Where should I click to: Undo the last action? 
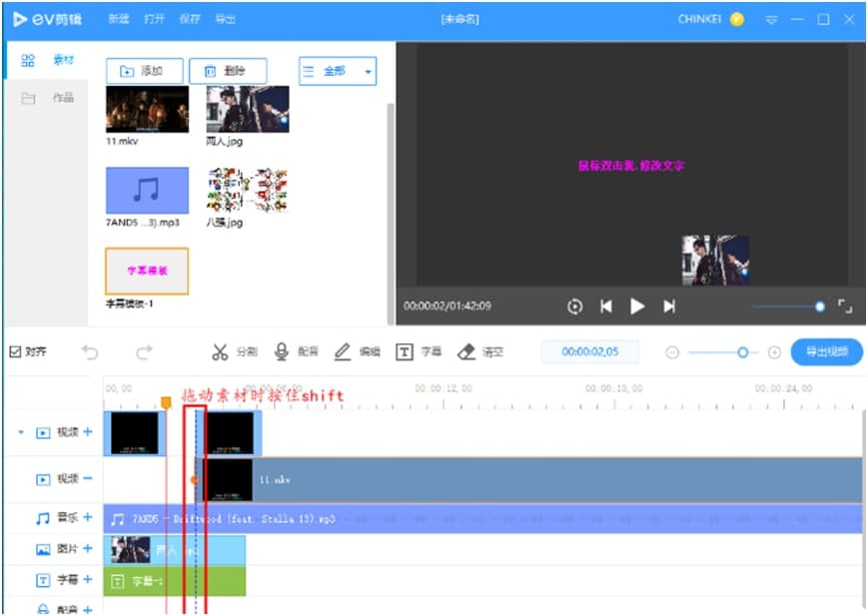click(90, 352)
